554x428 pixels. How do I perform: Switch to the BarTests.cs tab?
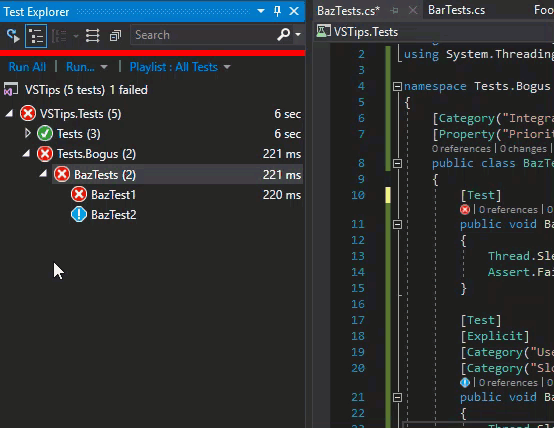(456, 10)
